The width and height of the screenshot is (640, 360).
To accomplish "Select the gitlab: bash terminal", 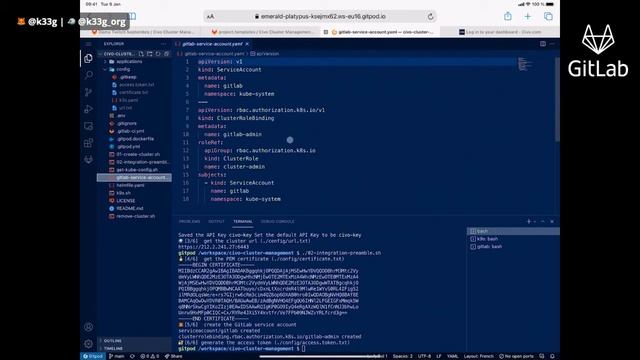I will pos(513,247).
